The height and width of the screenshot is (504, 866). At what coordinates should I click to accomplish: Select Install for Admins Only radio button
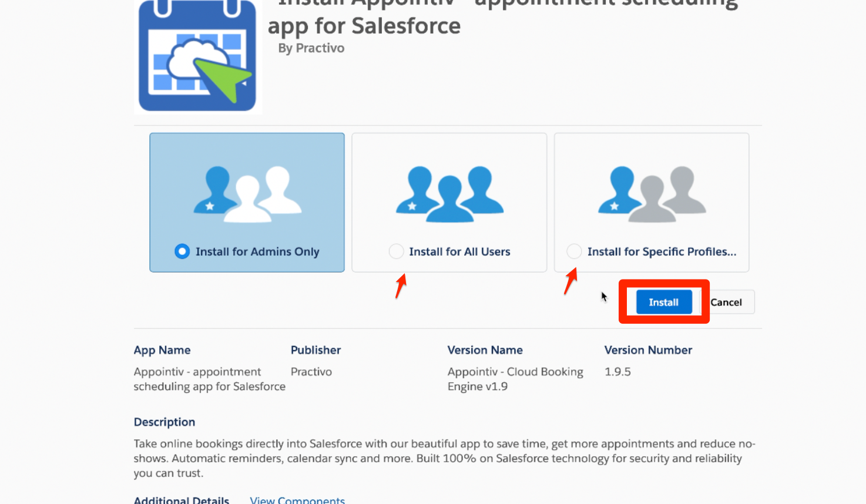pyautogui.click(x=182, y=251)
